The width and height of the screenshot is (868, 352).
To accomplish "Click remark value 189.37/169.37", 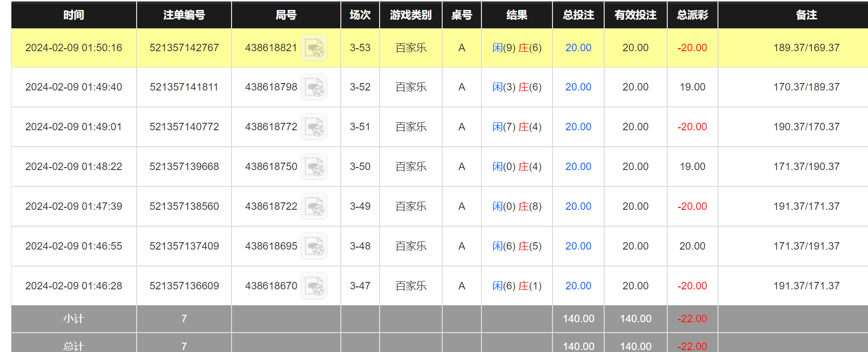I will 806,48.
